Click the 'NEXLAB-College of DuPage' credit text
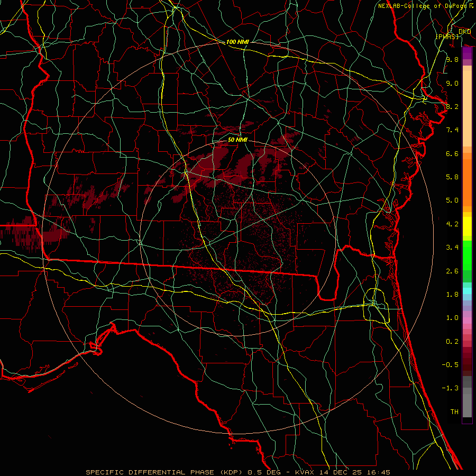This screenshot has width=476, height=476. pyautogui.click(x=422, y=6)
